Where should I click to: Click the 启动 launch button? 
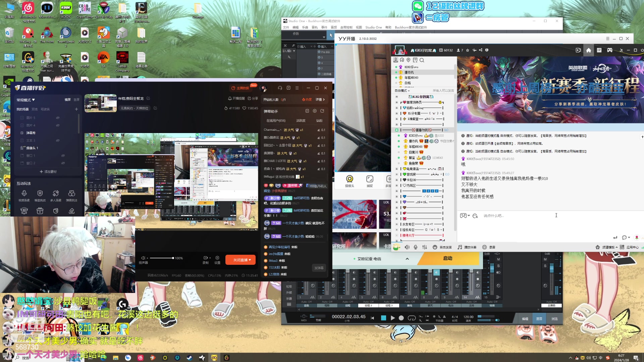point(448,258)
